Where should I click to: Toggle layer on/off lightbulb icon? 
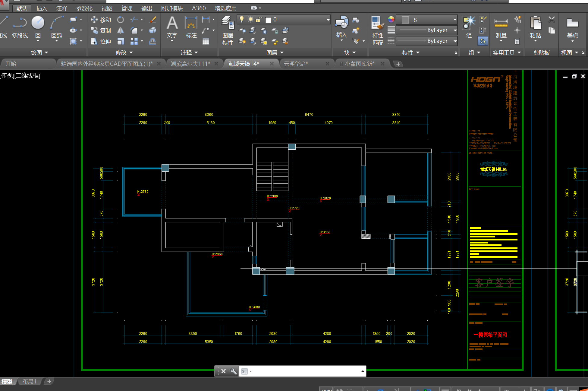(x=242, y=20)
